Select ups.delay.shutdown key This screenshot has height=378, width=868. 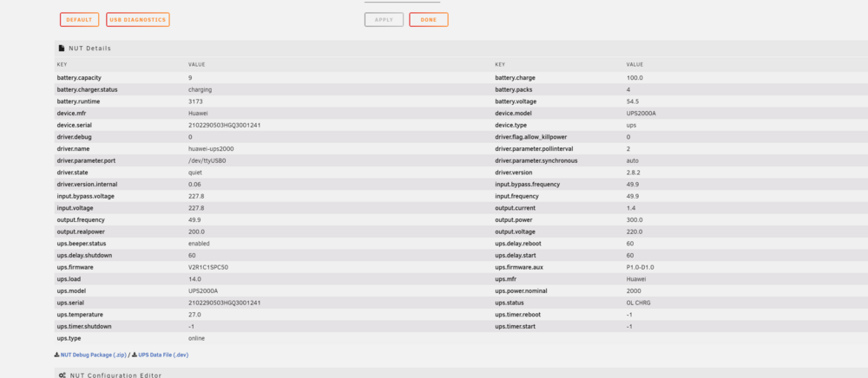point(85,255)
